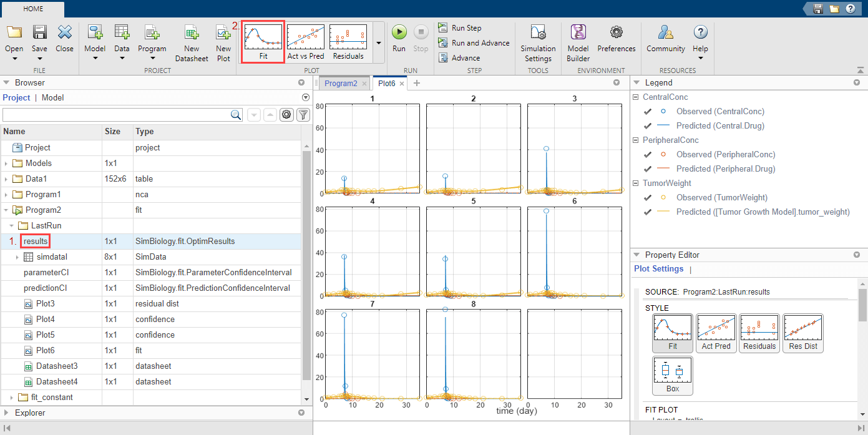Toggle Observed (CentralConc) visibility checkmark
This screenshot has width=868, height=435.
pos(647,112)
